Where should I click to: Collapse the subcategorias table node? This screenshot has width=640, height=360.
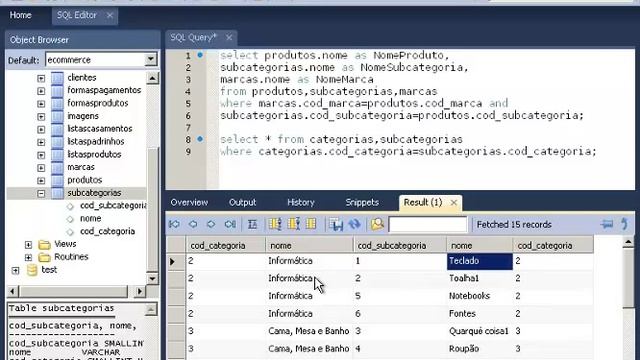(41, 193)
